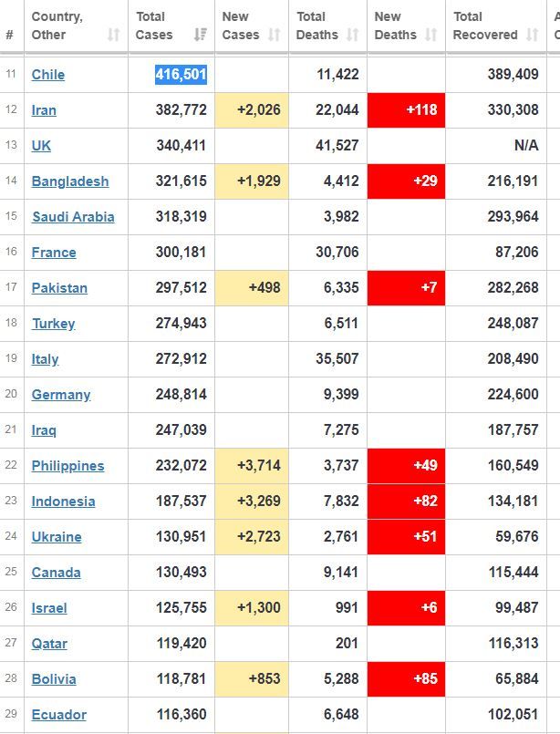The height and width of the screenshot is (734, 560).
Task: Select the Philippines country link
Action: (67, 466)
